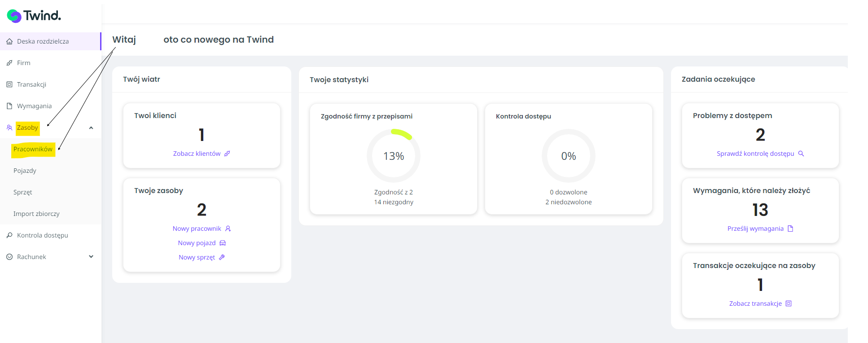
Task: Click the Nowy pracownik link
Action: (x=197, y=229)
